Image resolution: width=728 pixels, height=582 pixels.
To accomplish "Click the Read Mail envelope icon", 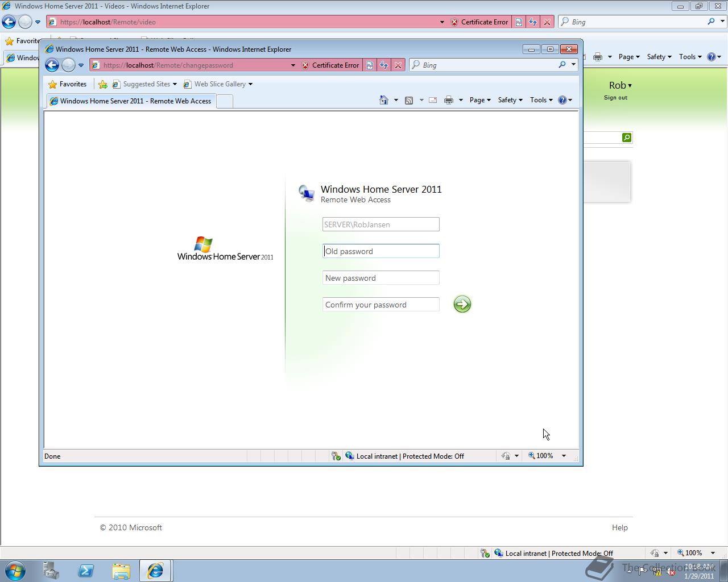I will pos(433,100).
